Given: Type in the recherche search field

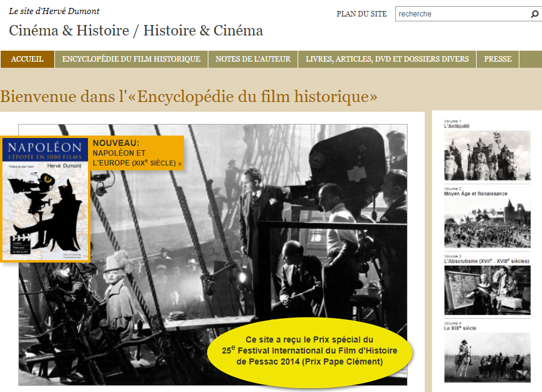Looking at the screenshot, I should pyautogui.click(x=461, y=14).
